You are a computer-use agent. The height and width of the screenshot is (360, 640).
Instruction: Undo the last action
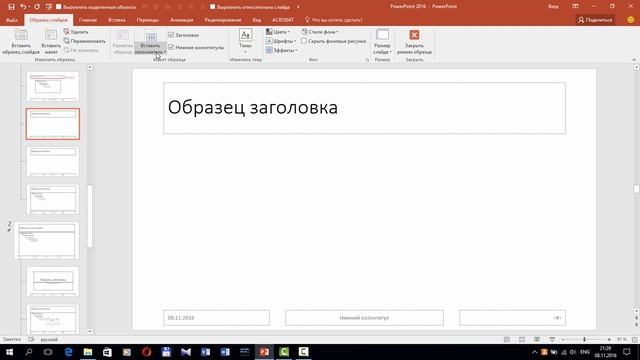tap(23, 7)
